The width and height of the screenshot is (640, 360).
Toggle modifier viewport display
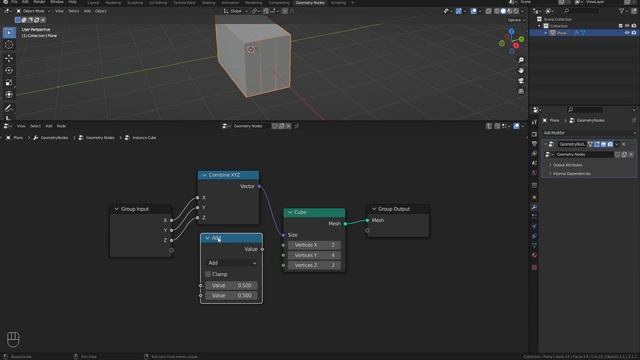[603, 144]
